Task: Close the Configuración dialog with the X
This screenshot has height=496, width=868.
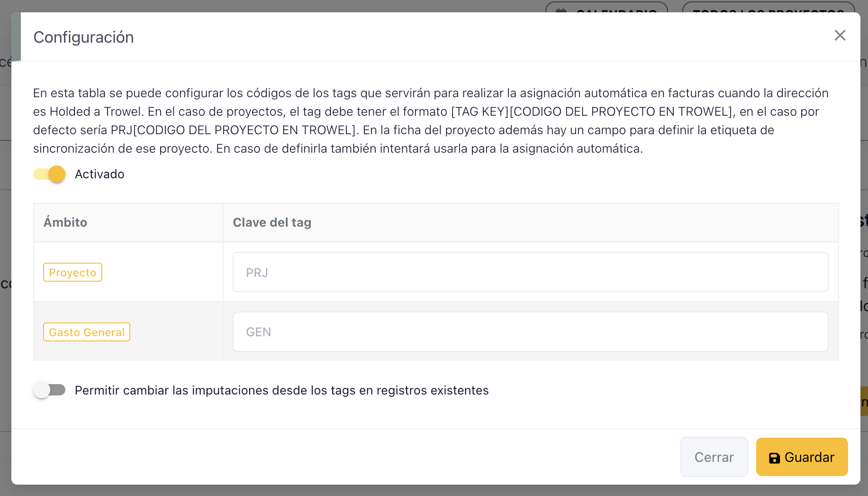Action: (840, 36)
